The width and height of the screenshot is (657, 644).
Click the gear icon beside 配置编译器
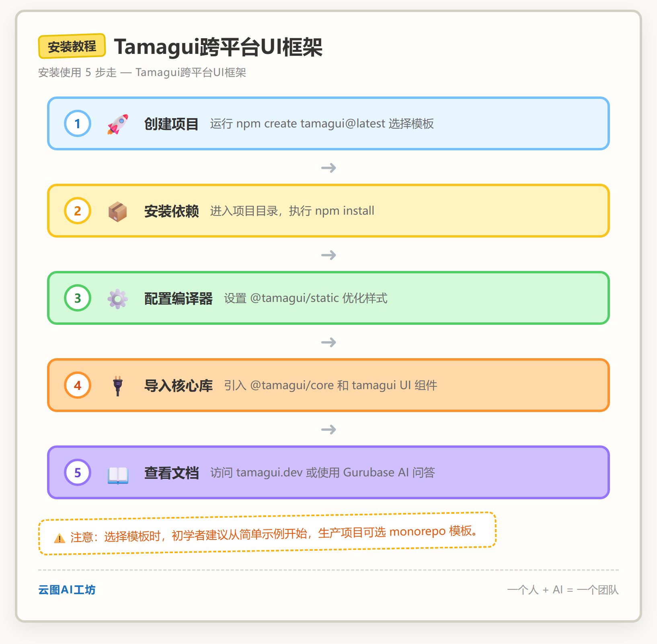[118, 298]
